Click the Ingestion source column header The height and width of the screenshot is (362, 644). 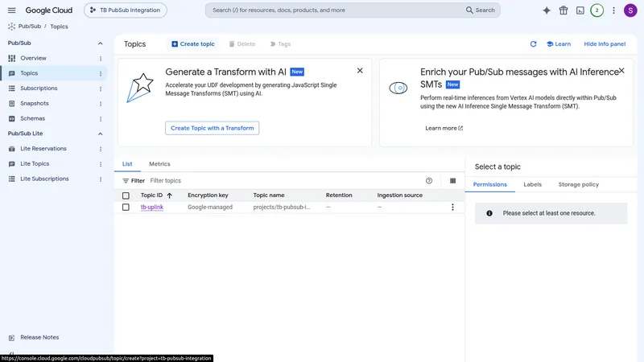(x=399, y=195)
